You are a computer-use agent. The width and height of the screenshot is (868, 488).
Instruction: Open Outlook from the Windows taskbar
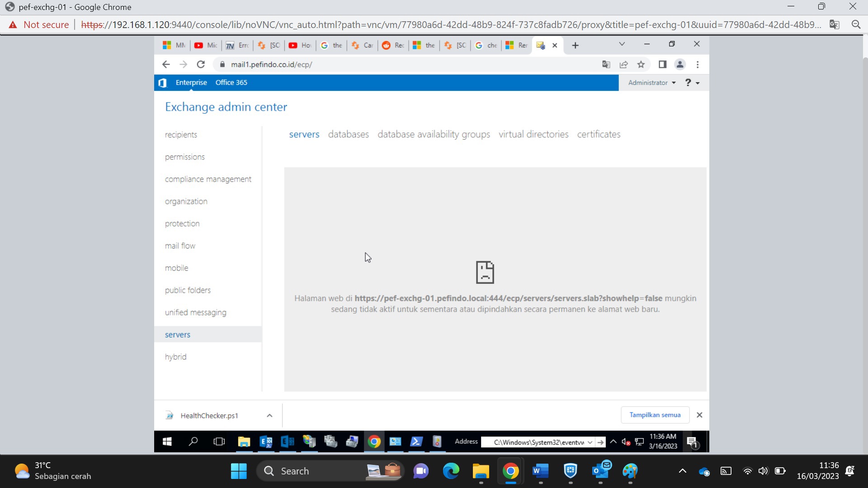pyautogui.click(x=601, y=471)
